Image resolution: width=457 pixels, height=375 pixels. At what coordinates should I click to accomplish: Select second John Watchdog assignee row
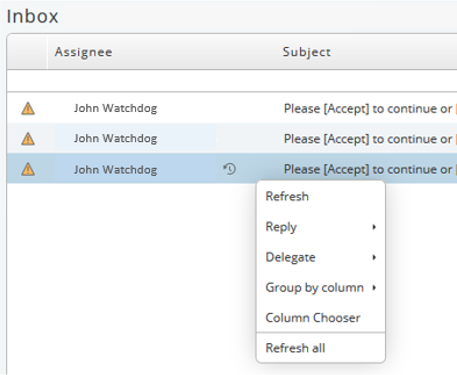[115, 138]
